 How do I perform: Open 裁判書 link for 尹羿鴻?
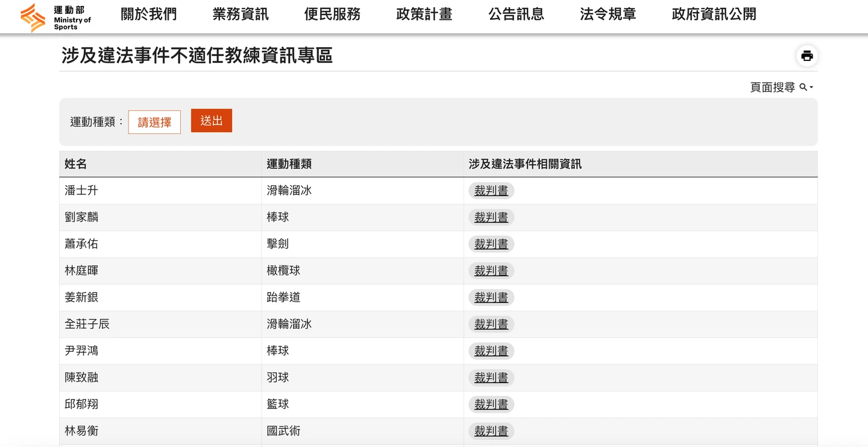[491, 350]
